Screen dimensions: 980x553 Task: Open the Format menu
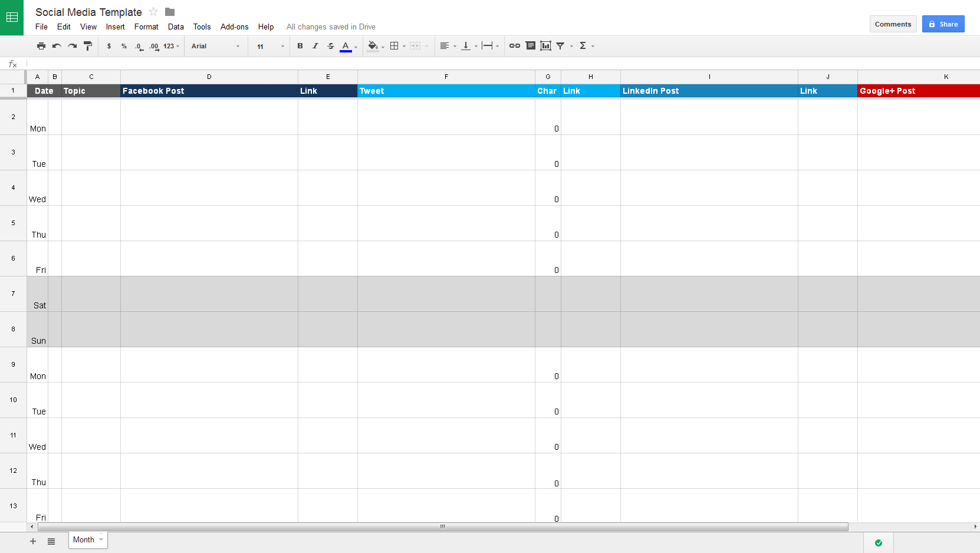[x=146, y=27]
